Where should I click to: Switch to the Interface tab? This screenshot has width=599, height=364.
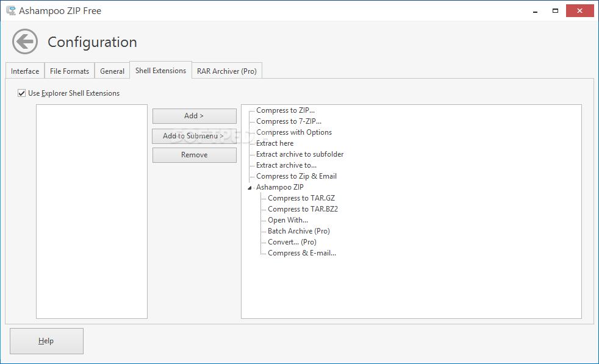point(25,71)
